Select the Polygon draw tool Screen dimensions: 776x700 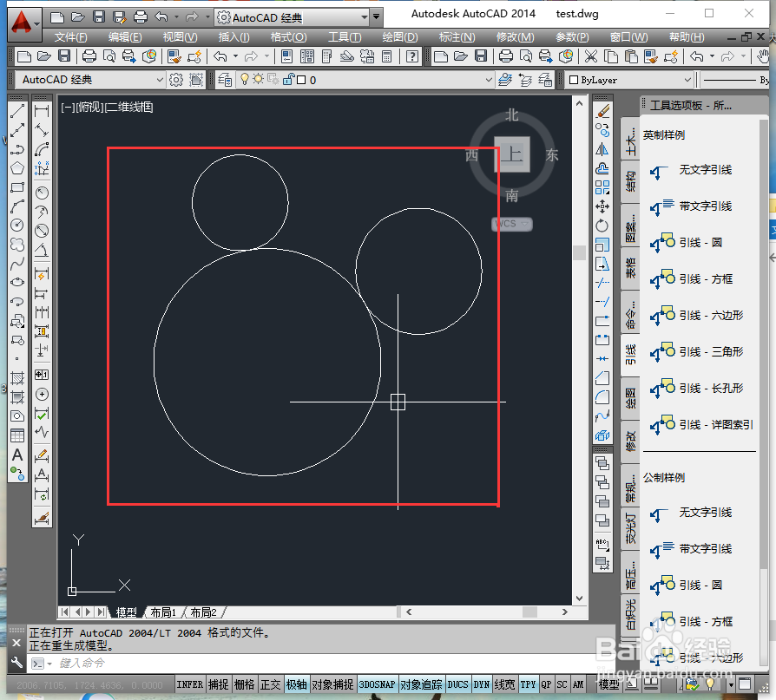pyautogui.click(x=17, y=168)
